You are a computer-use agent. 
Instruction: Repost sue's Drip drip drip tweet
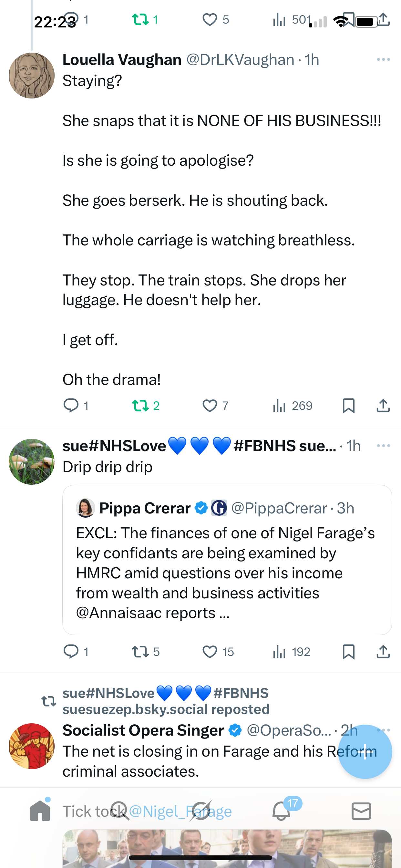click(140, 651)
